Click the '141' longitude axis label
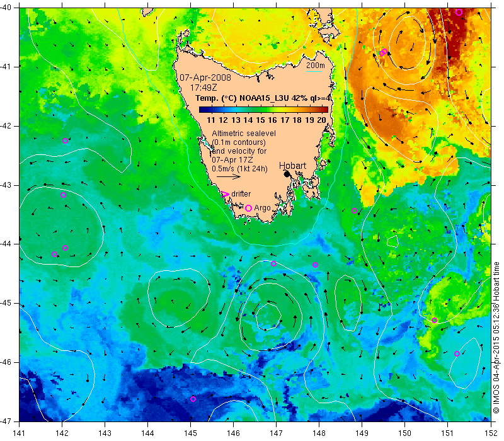Screen dimensions: 504x441 [x=20, y=433]
